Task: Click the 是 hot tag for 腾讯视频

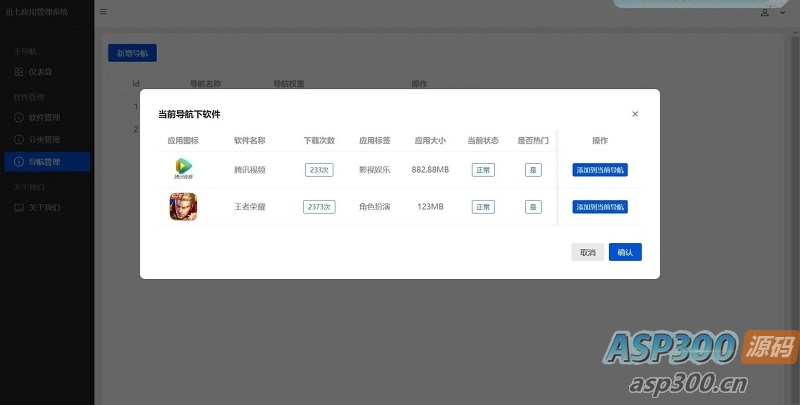Action: point(533,170)
